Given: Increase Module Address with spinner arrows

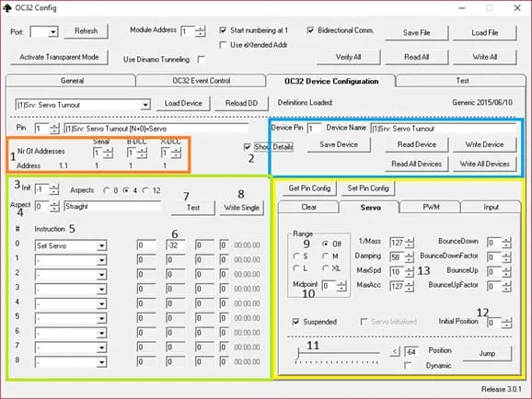Looking at the screenshot, I should [201, 28].
